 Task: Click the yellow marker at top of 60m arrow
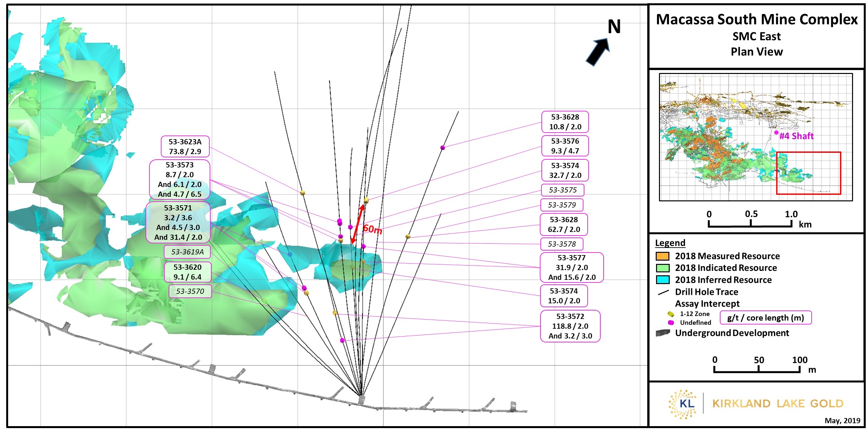366,201
